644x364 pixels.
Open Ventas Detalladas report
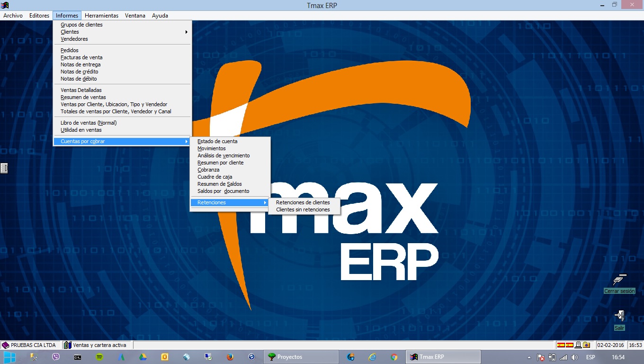tap(122, 90)
